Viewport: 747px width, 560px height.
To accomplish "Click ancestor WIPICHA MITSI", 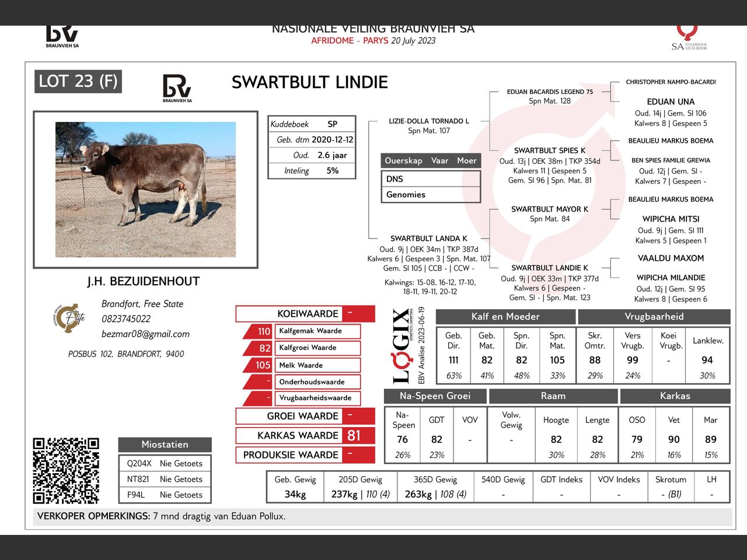I will [671, 219].
